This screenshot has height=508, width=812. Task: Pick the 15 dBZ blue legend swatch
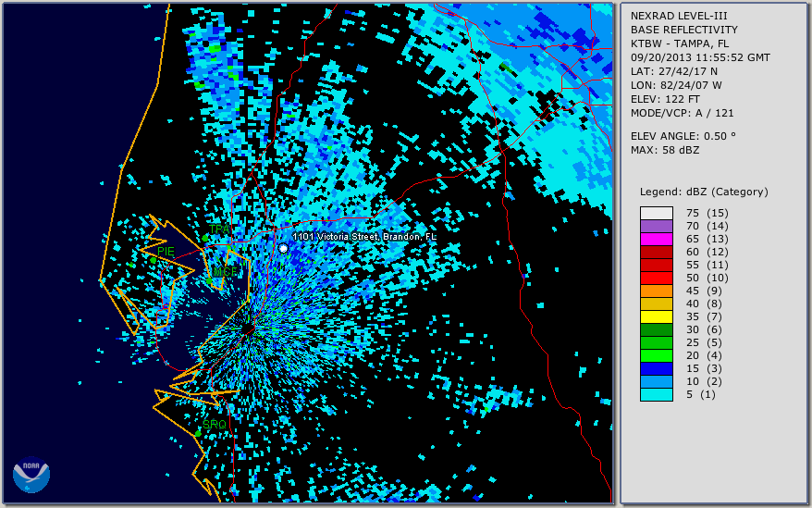(657, 368)
